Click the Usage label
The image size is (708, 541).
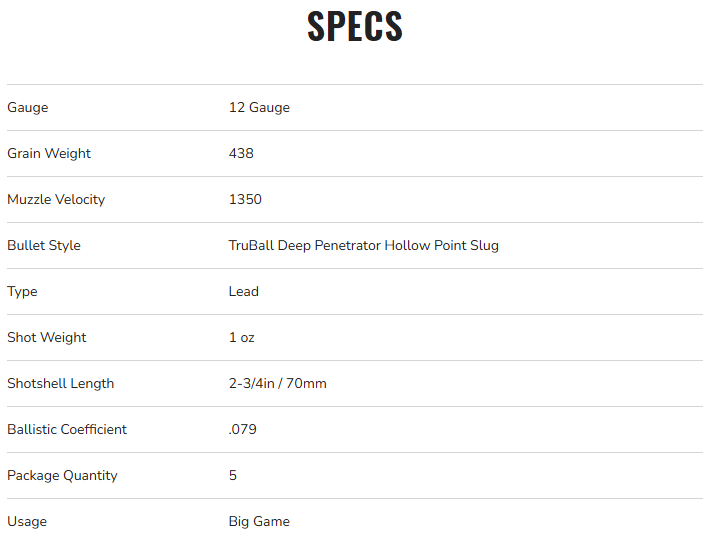(27, 522)
